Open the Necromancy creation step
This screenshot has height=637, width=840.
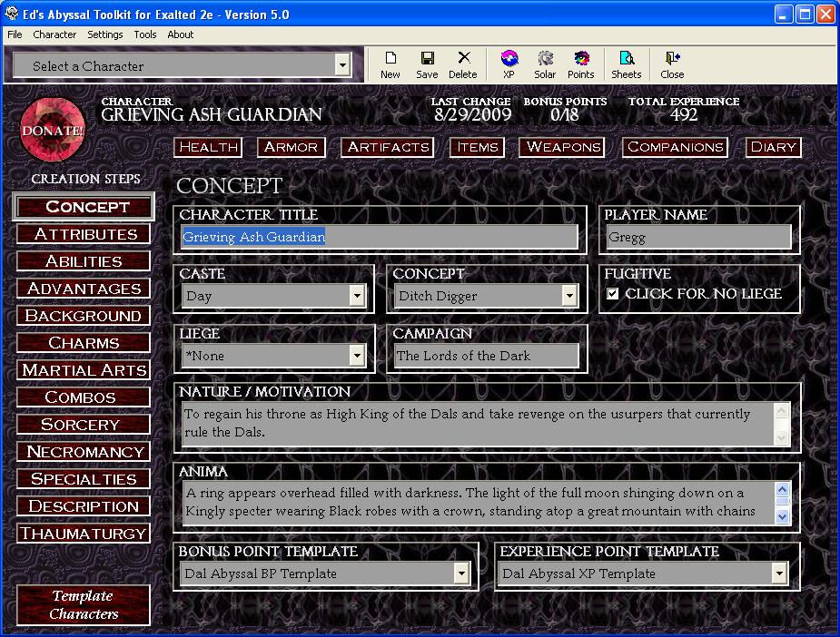pyautogui.click(x=84, y=451)
